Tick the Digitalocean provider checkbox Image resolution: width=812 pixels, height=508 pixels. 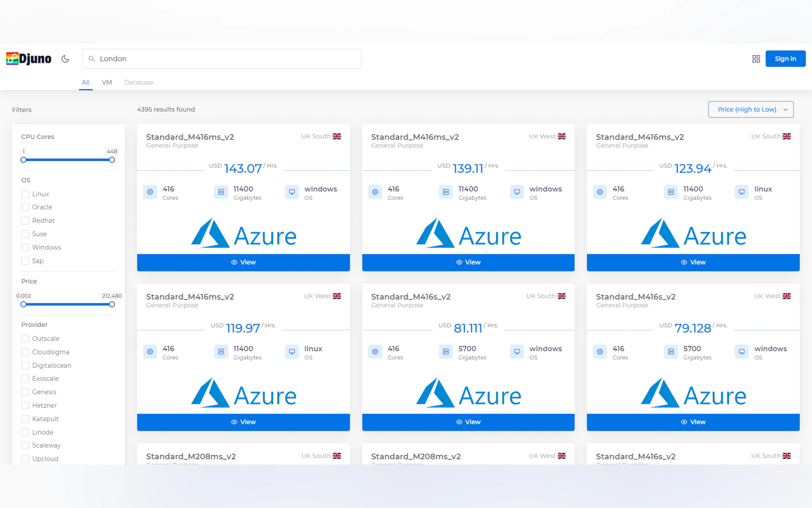(x=25, y=365)
